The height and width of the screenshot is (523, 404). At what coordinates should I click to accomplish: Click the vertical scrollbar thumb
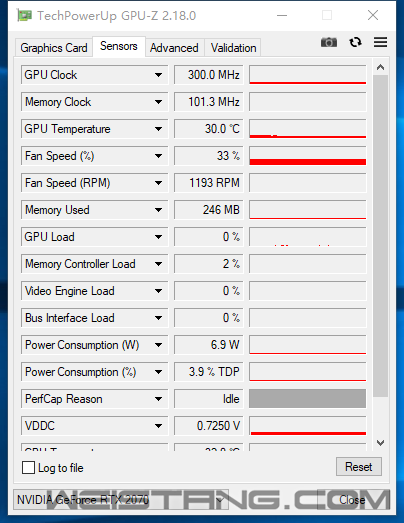(380, 236)
